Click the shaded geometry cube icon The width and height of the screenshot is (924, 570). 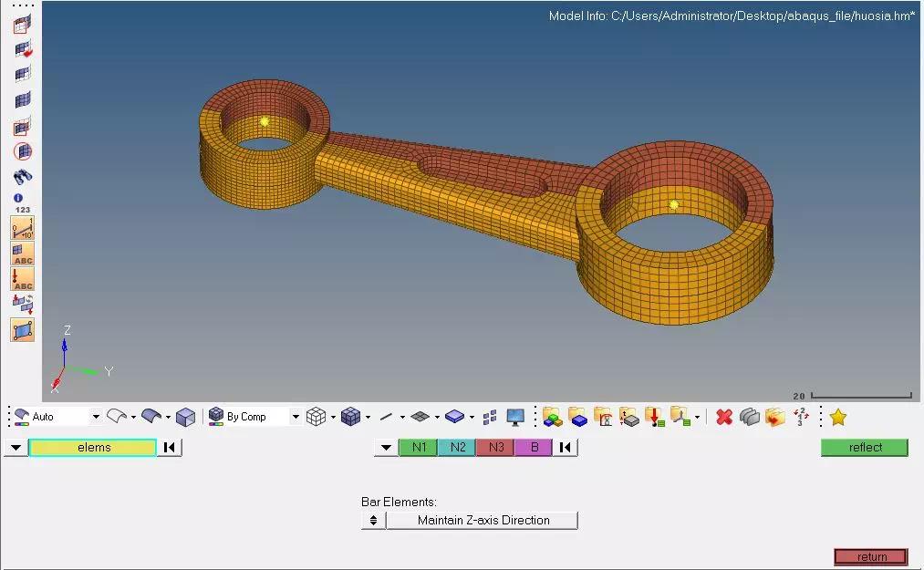tap(186, 418)
